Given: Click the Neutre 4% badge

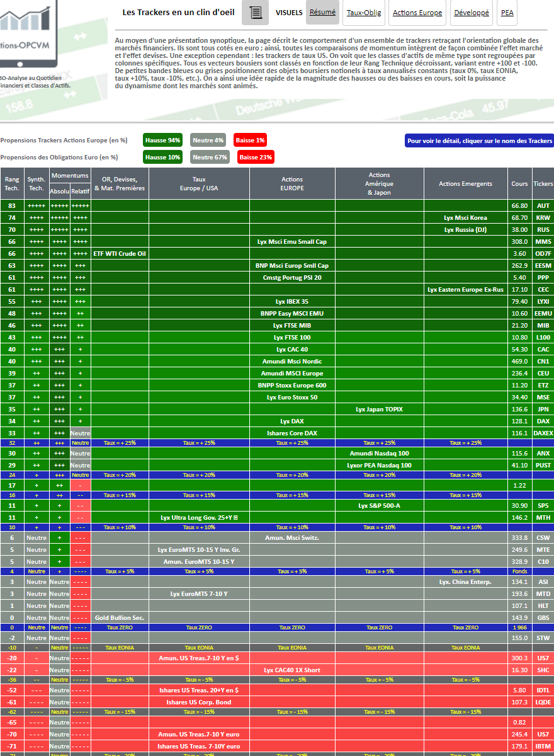Looking at the screenshot, I should point(208,140).
